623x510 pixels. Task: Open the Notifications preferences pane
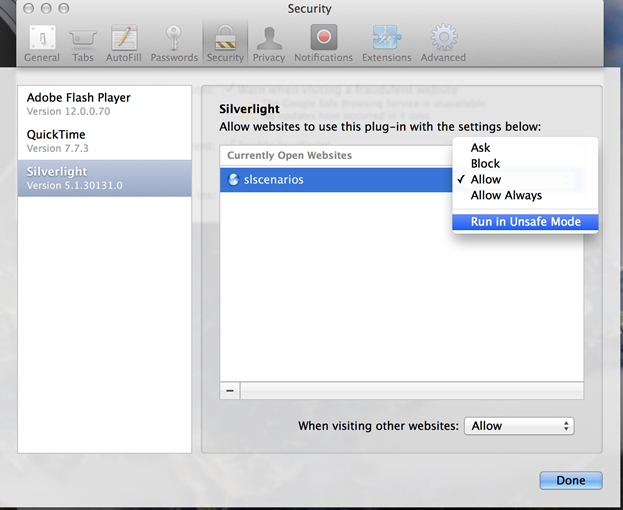pyautogui.click(x=323, y=43)
